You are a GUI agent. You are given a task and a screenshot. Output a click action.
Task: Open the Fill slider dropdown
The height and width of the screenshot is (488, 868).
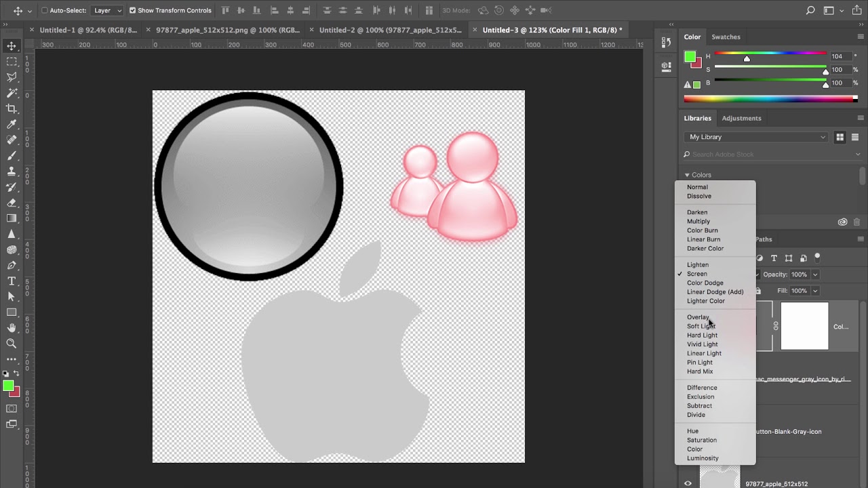coord(815,291)
